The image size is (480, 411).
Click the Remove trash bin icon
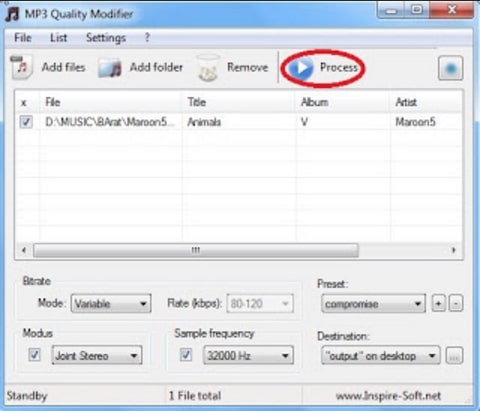[x=208, y=68]
